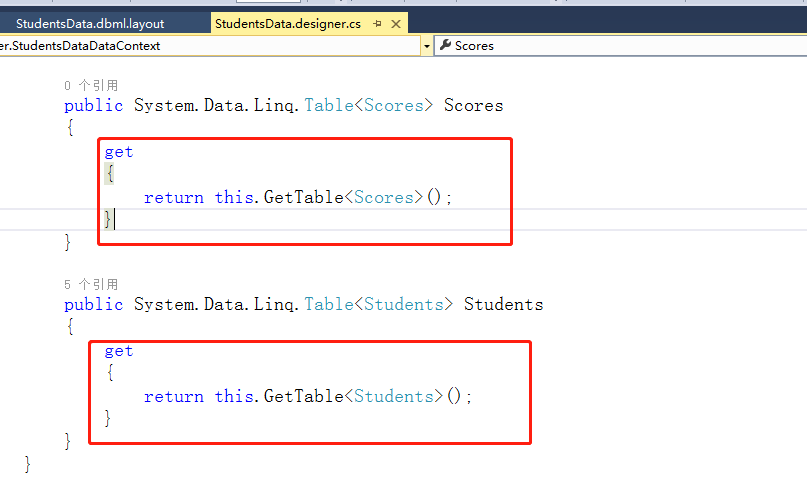Click 'this' keyword in Scores getter
807x494 pixels.
(x=234, y=198)
